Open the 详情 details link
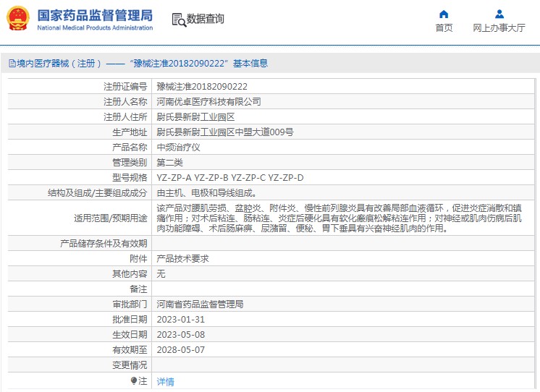 click(x=165, y=381)
